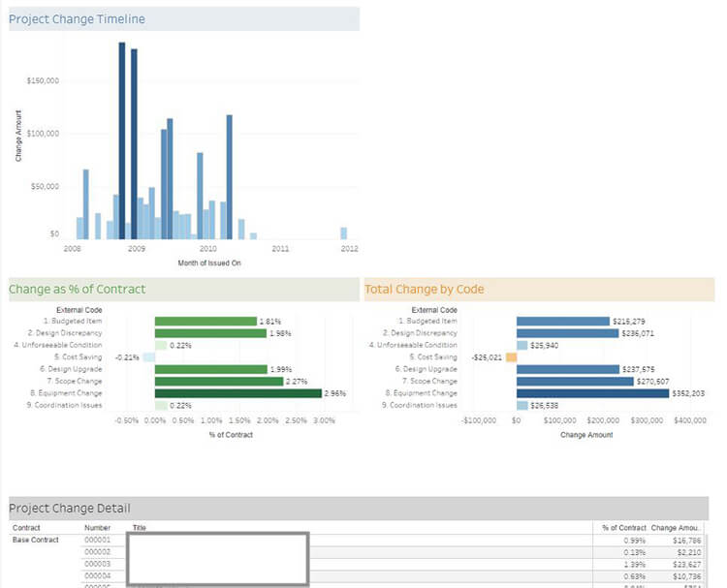Click External Code header in % of Contract chart

pos(79,310)
